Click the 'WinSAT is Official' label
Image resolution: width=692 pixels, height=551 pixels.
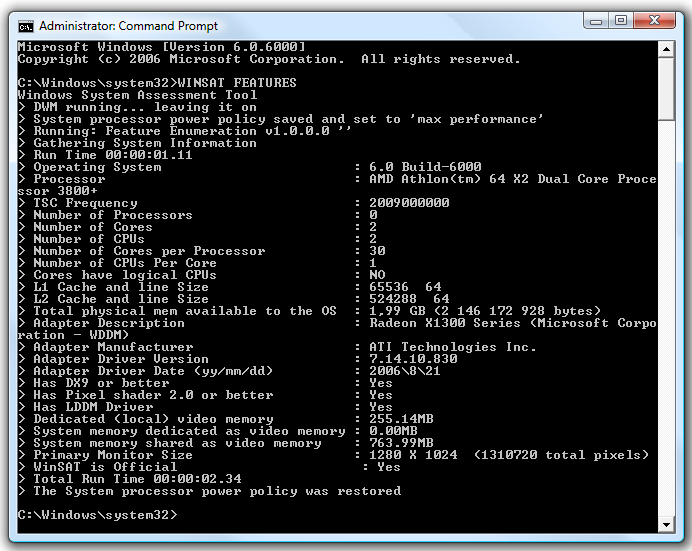click(x=105, y=467)
